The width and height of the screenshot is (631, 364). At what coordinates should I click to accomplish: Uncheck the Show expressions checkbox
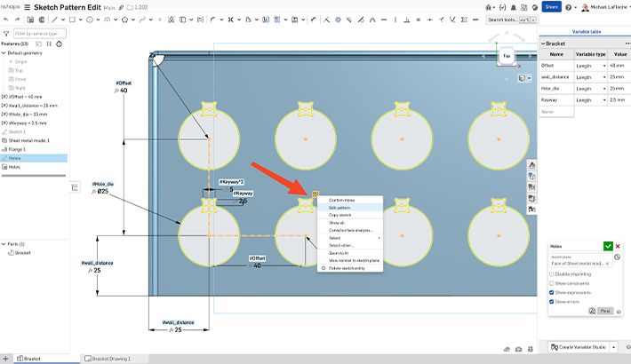click(552, 292)
